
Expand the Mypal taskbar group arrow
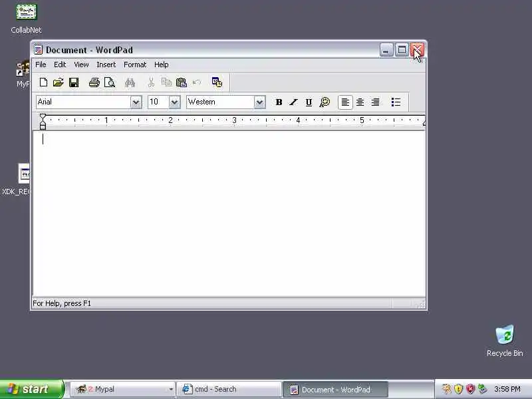pos(171,390)
